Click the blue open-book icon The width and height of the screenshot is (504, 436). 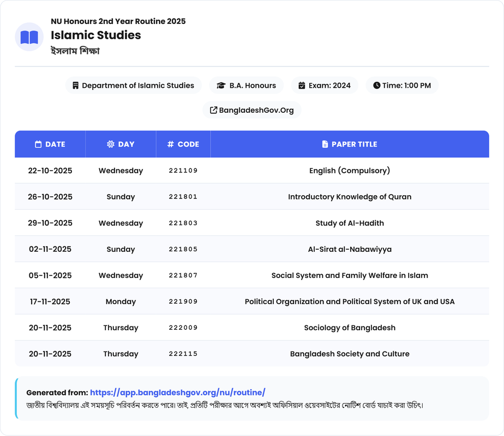point(29,37)
